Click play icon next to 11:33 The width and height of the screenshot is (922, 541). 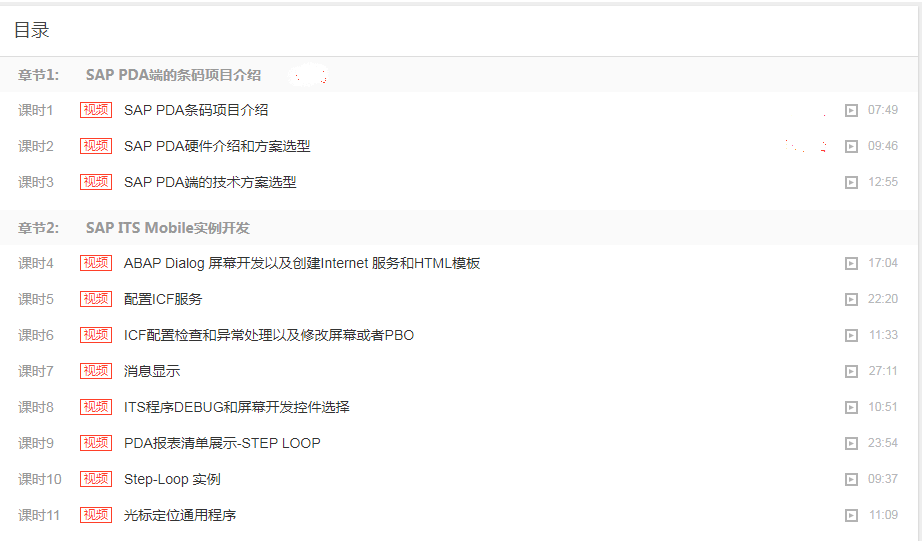[851, 335]
